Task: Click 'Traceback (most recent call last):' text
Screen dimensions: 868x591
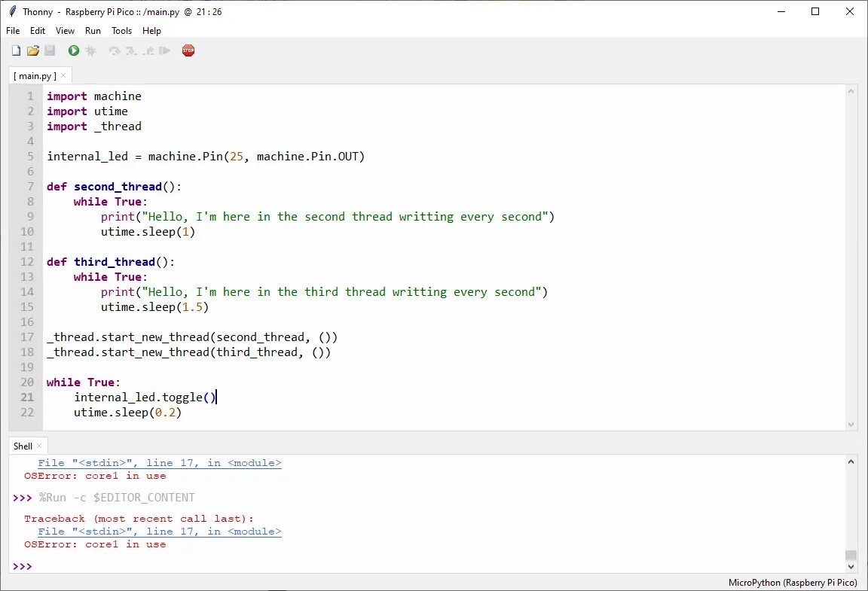Action: (139, 519)
